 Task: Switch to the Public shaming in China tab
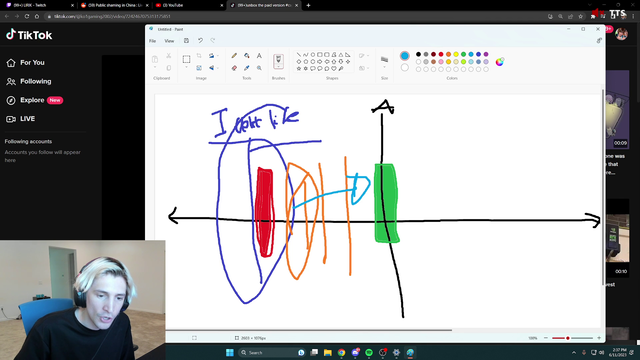click(x=115, y=5)
